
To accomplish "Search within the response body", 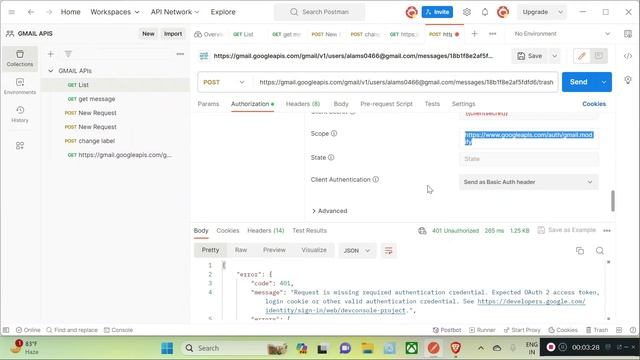I will tap(600, 251).
